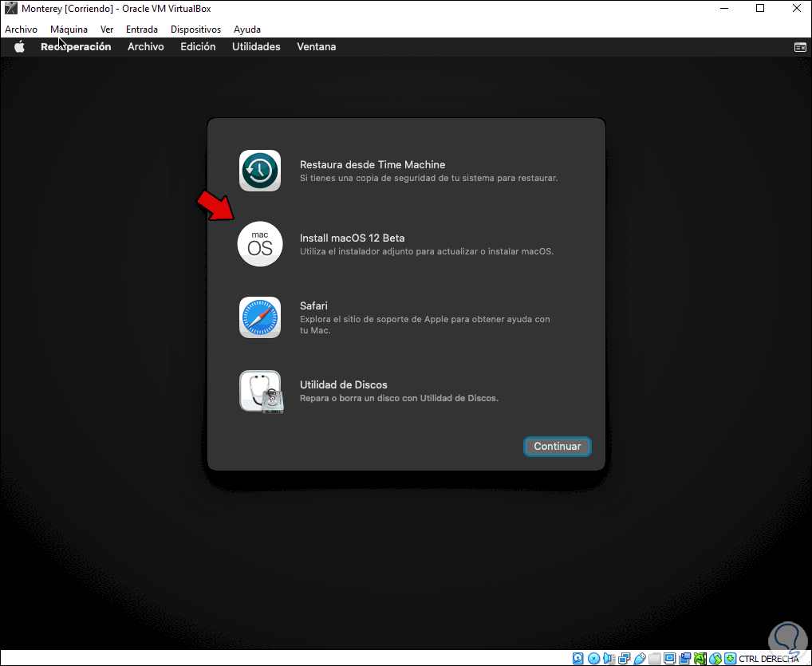The height and width of the screenshot is (666, 812).
Task: Open the Apple logo menu
Action: point(19,46)
